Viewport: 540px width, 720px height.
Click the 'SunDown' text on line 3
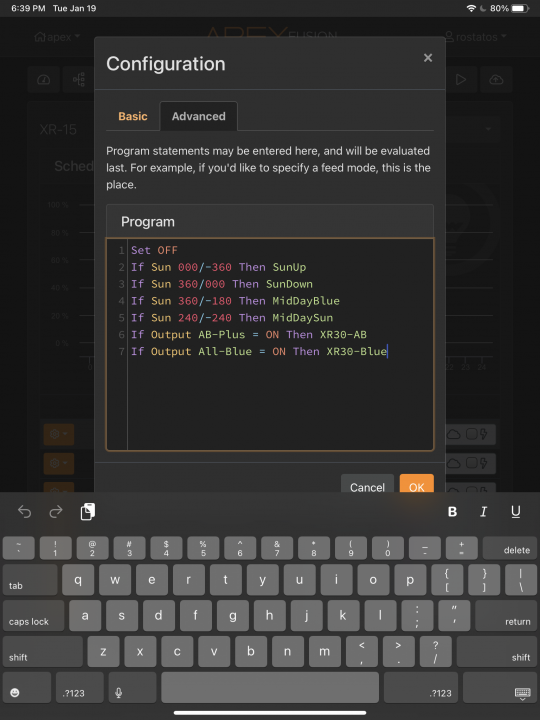289,284
